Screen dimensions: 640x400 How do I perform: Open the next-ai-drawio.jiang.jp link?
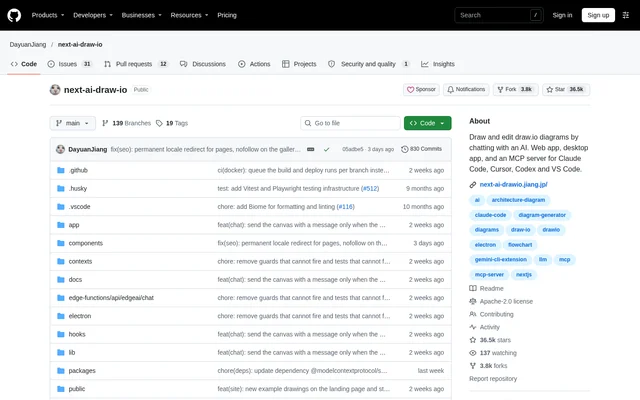pyautogui.click(x=513, y=184)
